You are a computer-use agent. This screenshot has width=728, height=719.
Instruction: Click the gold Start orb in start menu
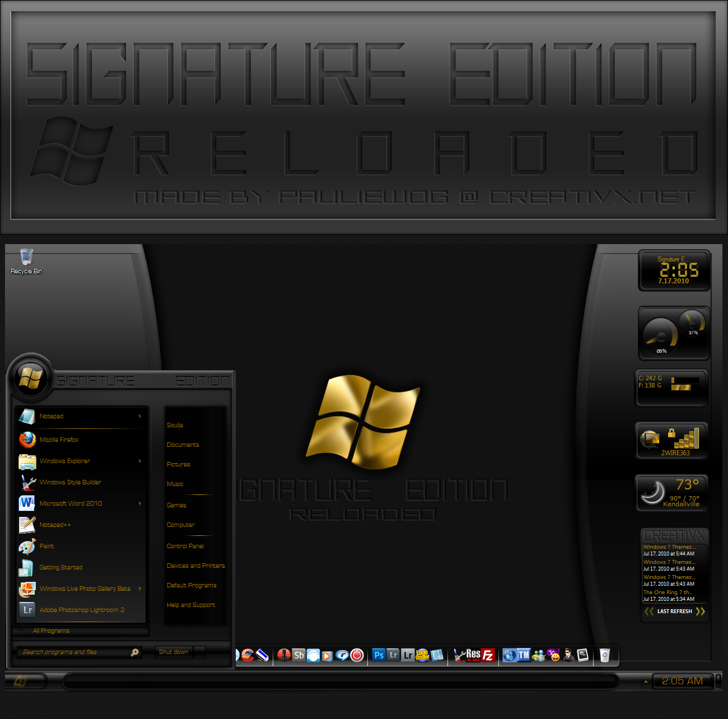click(30, 377)
